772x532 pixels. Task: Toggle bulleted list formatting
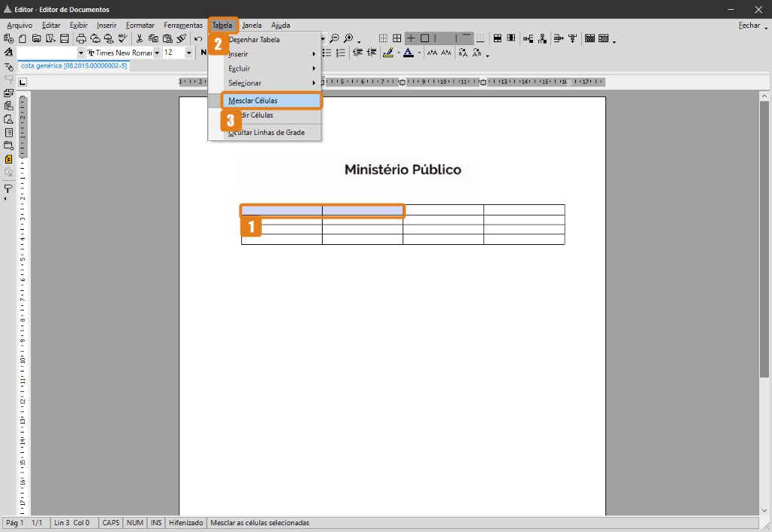[x=328, y=52]
